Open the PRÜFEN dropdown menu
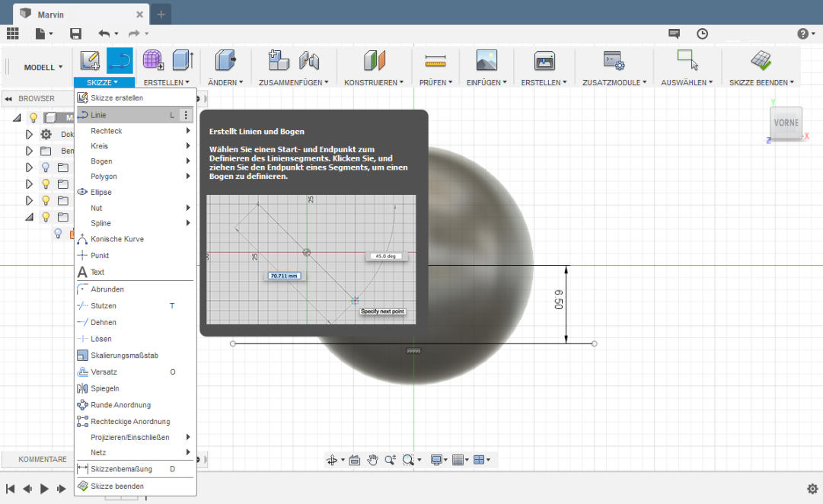 pyautogui.click(x=435, y=82)
